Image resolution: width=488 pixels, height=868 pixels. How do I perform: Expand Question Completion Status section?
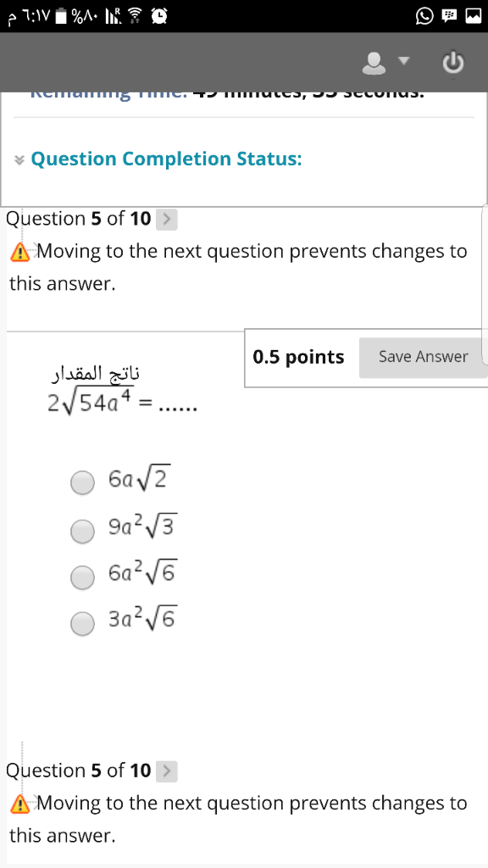(20, 160)
